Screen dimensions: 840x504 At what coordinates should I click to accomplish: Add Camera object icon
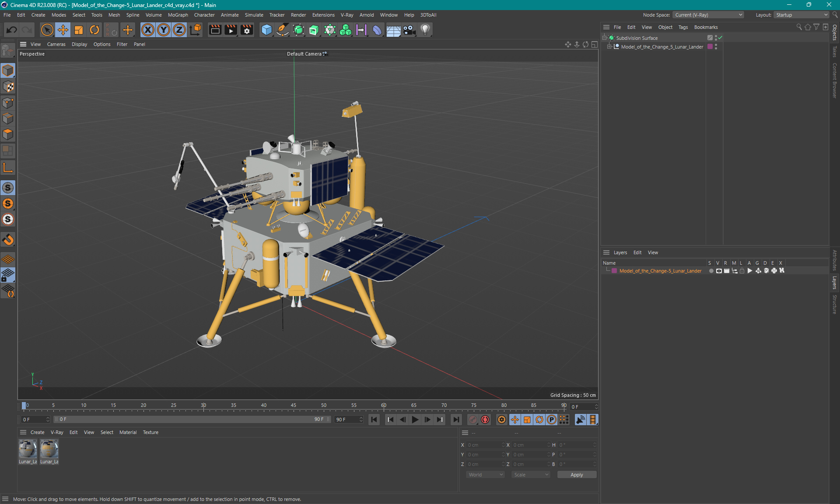pyautogui.click(x=409, y=30)
